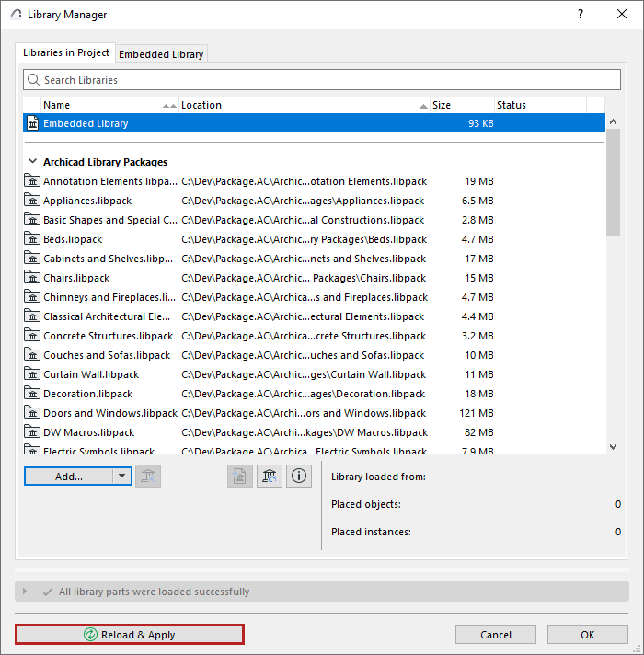644x655 pixels.
Task: Click in the Search Libraries field
Action: (322, 79)
